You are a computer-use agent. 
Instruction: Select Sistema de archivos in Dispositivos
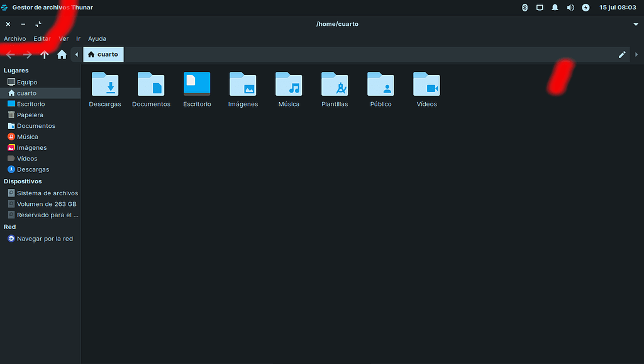click(42, 193)
